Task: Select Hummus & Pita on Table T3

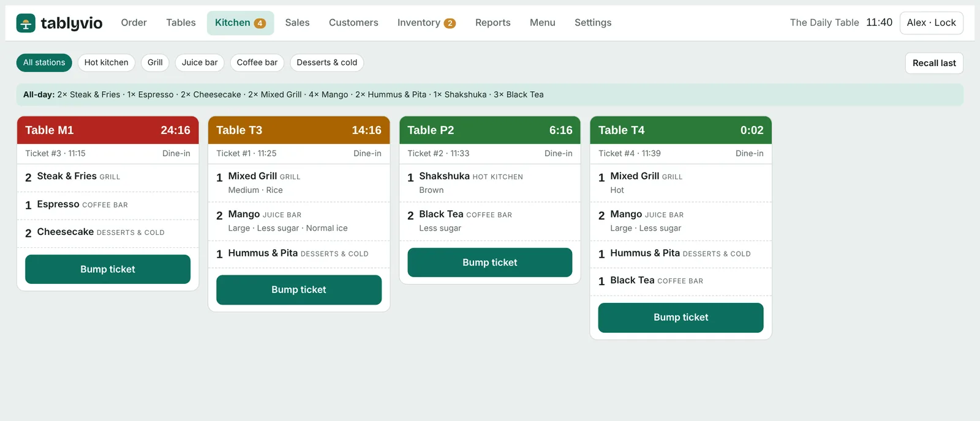Action: point(299,254)
